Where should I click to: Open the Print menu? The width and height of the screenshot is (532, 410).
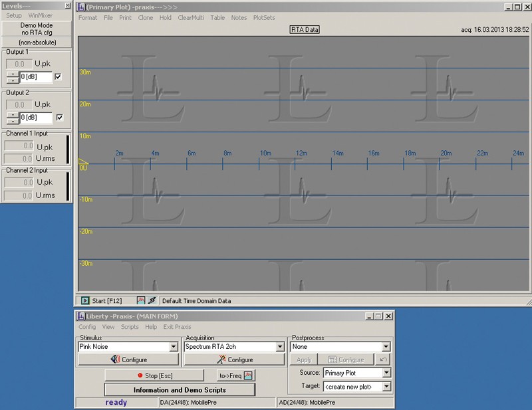pos(125,18)
